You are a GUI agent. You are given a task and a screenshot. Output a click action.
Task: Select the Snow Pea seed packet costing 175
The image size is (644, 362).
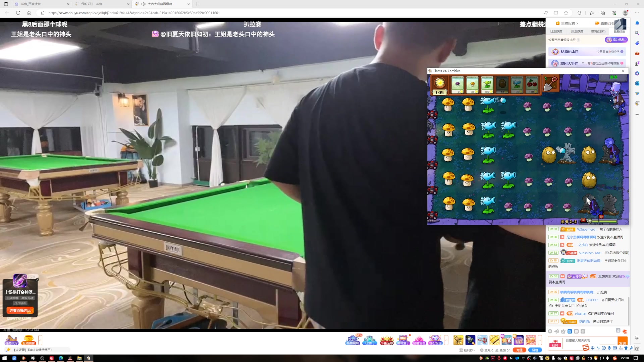tap(517, 84)
